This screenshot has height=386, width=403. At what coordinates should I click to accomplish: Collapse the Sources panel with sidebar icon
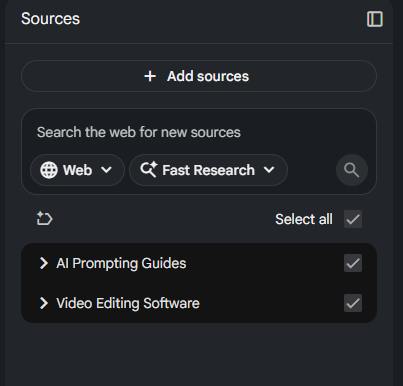375,19
